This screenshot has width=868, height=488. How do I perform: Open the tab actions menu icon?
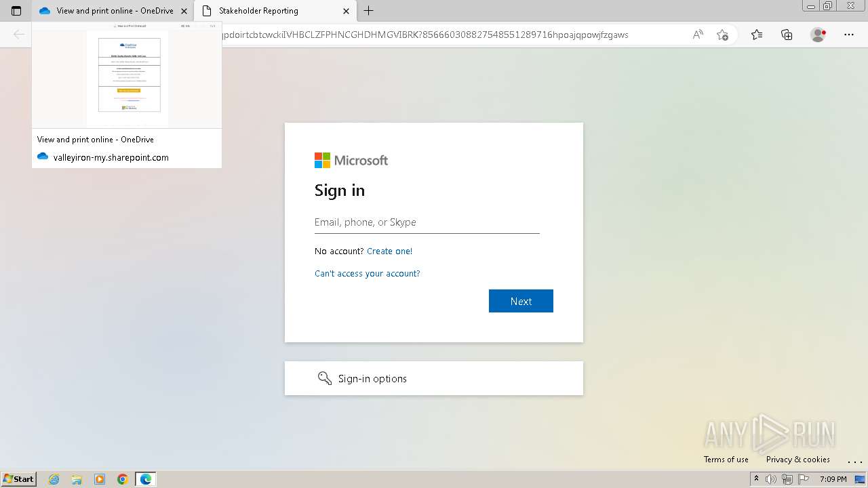(x=16, y=11)
